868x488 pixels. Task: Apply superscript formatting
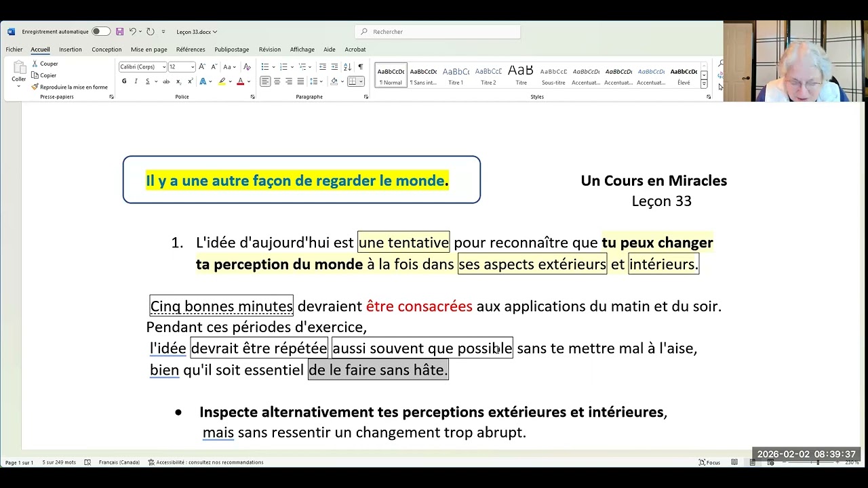190,81
